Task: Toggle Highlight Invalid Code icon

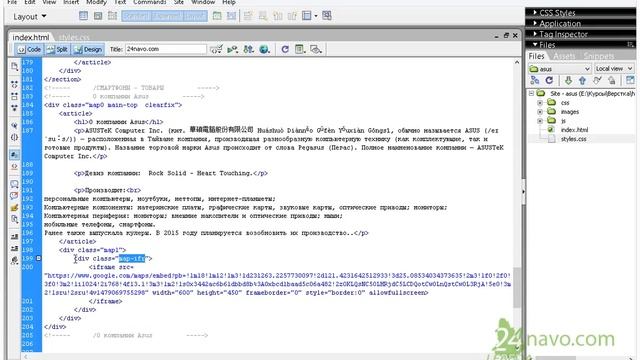Action: pyautogui.click(x=14, y=167)
